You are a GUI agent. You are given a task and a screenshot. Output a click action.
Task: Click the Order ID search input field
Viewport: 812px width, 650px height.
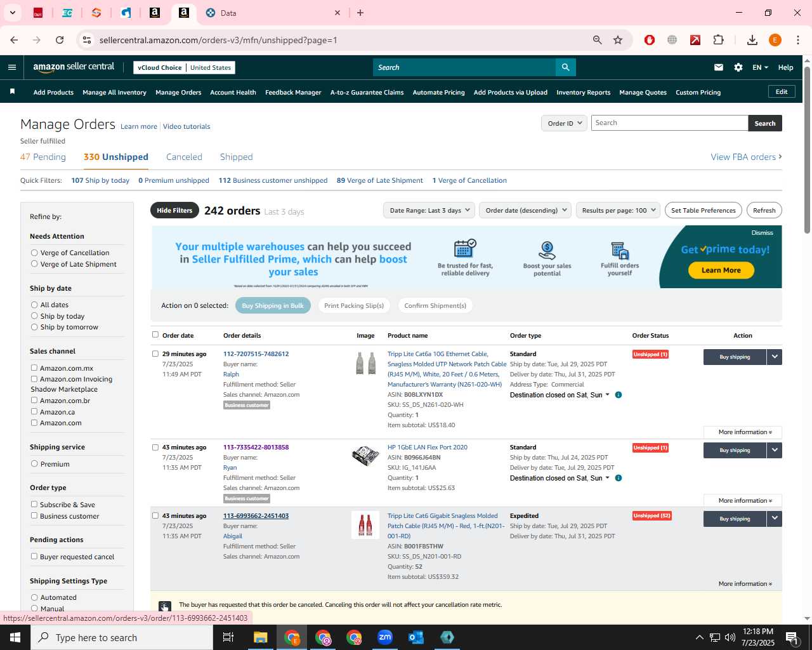[x=669, y=123]
